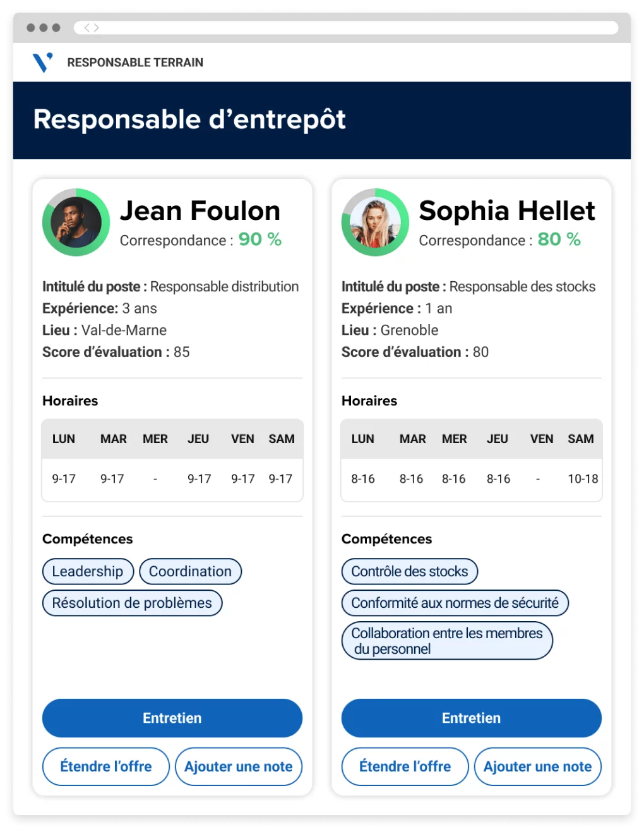Open Sophia Hellet's profile photo

(374, 222)
